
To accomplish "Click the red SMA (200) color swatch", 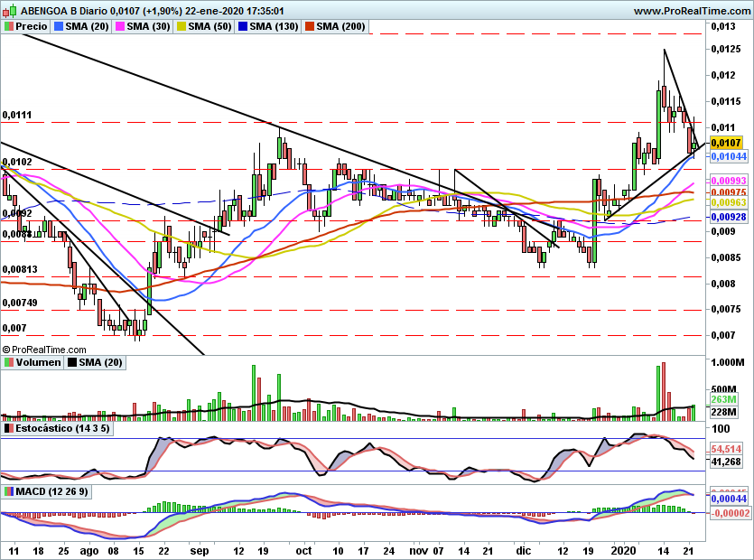I will (x=310, y=26).
